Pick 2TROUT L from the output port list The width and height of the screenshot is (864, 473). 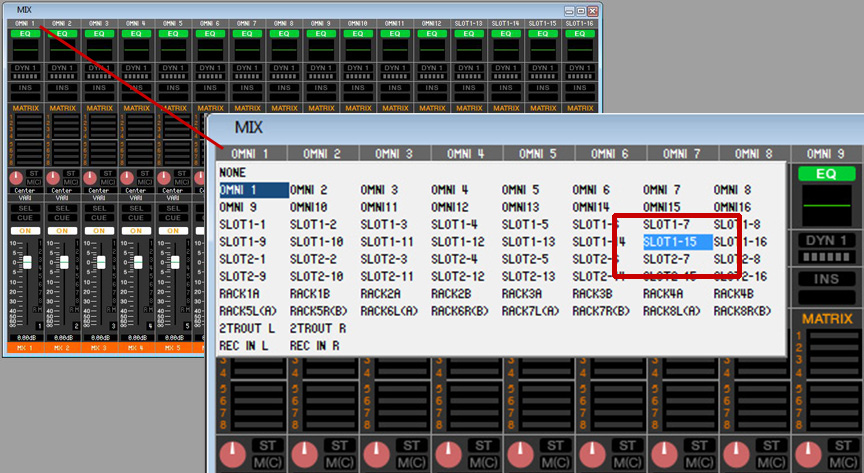(247, 329)
